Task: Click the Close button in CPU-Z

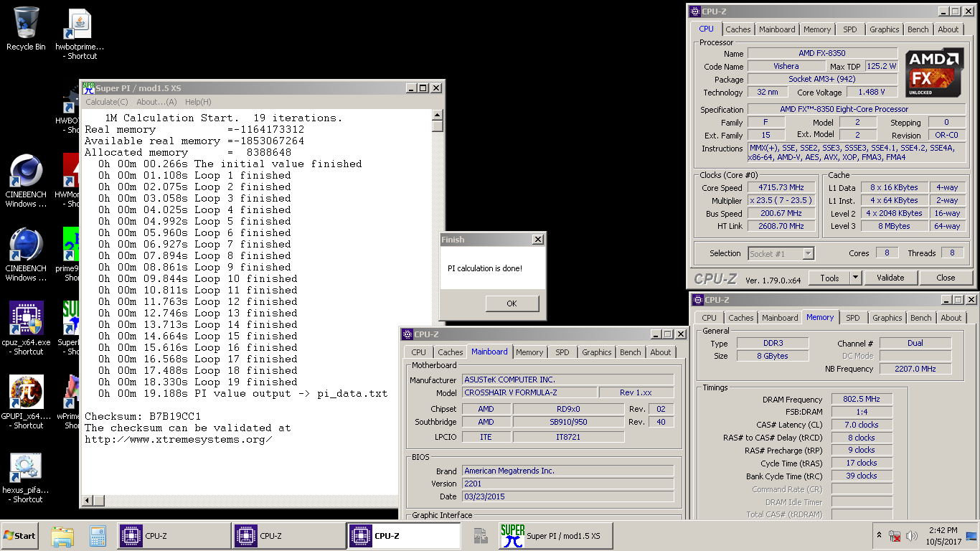Action: tap(946, 278)
